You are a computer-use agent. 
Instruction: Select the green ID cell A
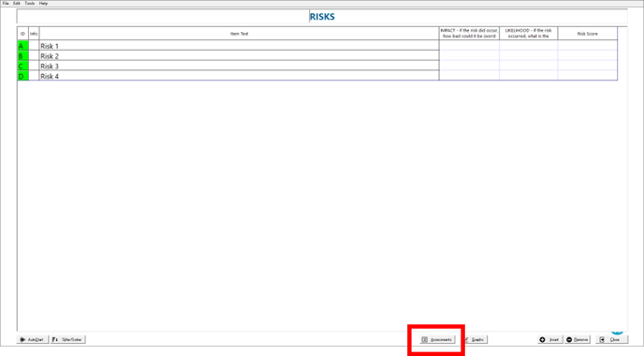[22, 46]
